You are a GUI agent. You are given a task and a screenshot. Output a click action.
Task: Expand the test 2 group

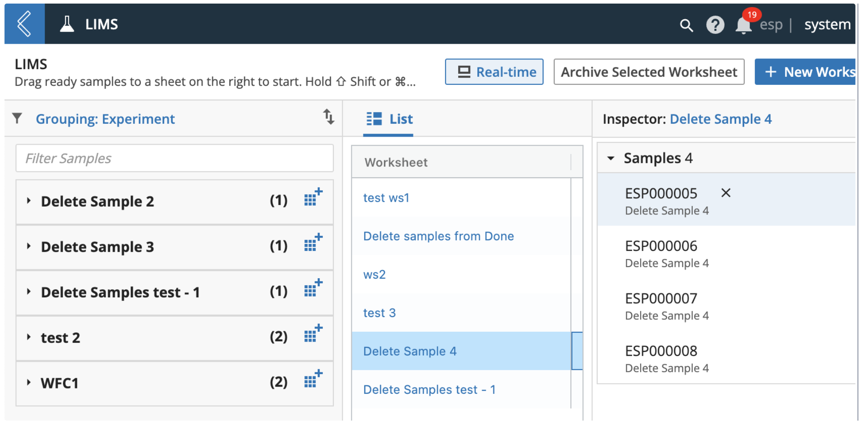(x=29, y=337)
